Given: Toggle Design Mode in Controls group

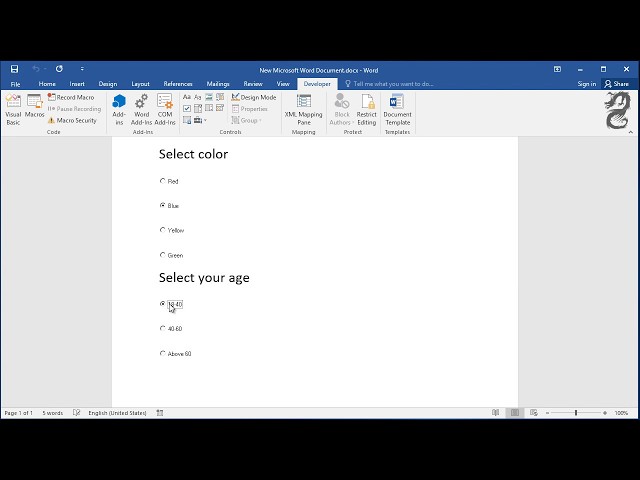Looking at the screenshot, I should [x=253, y=97].
